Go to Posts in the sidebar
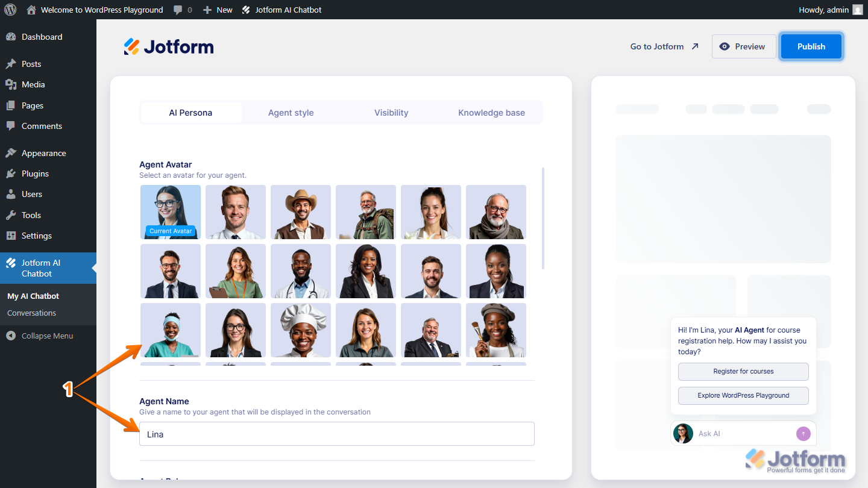 point(48,64)
